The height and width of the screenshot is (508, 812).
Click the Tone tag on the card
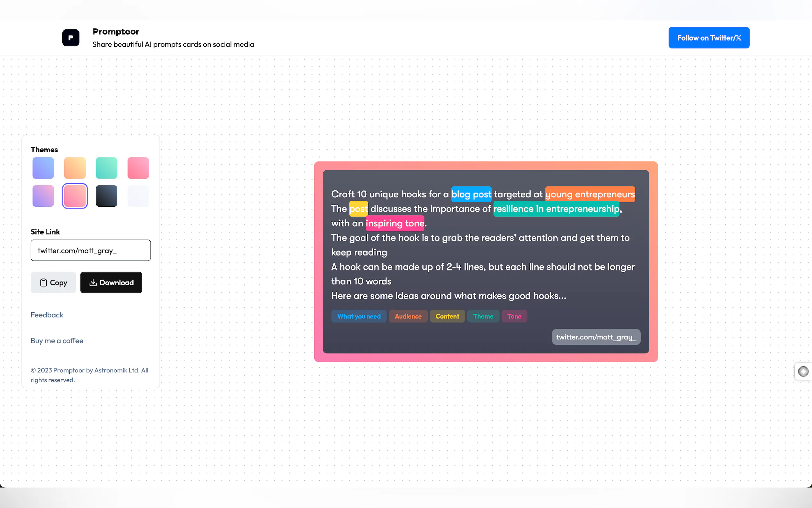click(514, 316)
